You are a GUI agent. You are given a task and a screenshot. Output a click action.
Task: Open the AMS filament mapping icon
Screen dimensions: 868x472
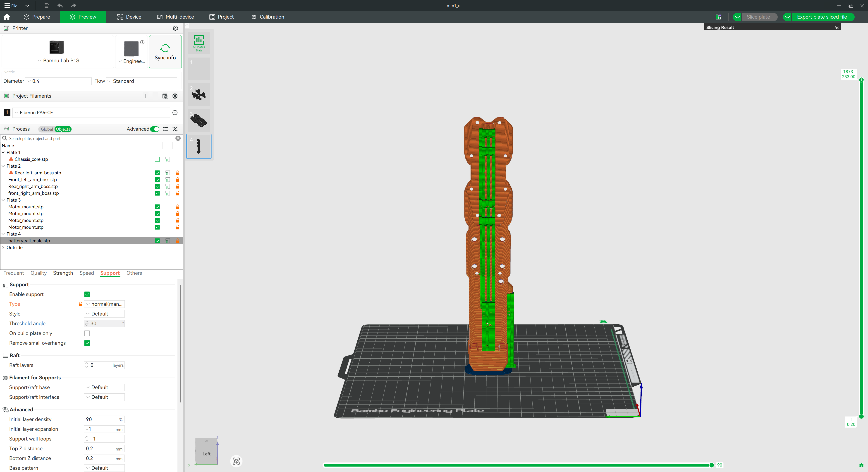(x=165, y=96)
